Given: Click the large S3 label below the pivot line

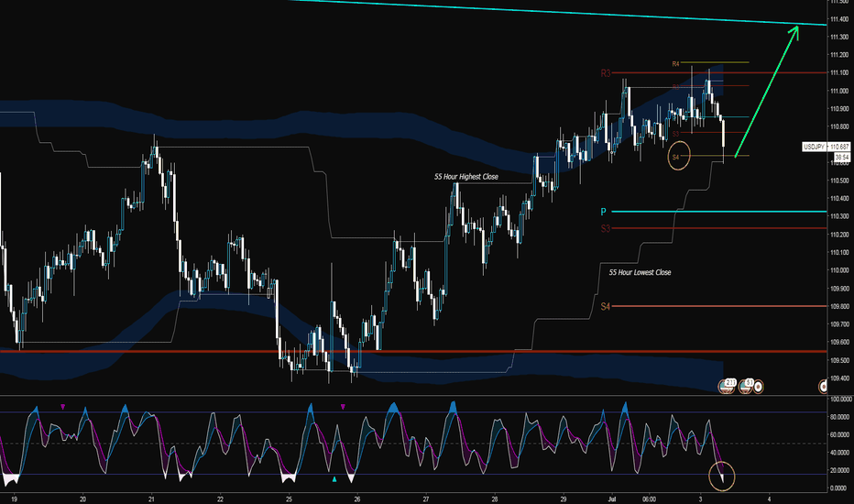Looking at the screenshot, I should click(606, 228).
